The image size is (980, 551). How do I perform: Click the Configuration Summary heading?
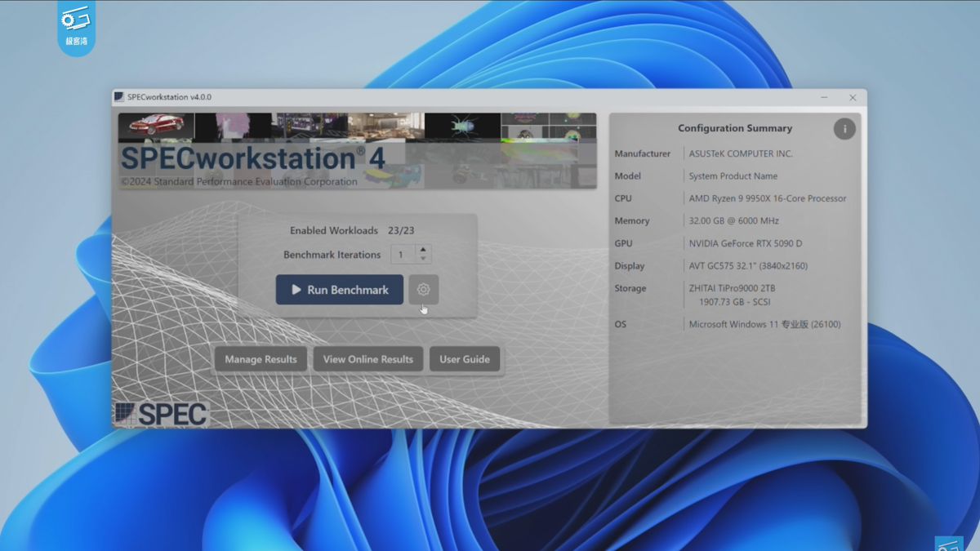pyautogui.click(x=735, y=128)
